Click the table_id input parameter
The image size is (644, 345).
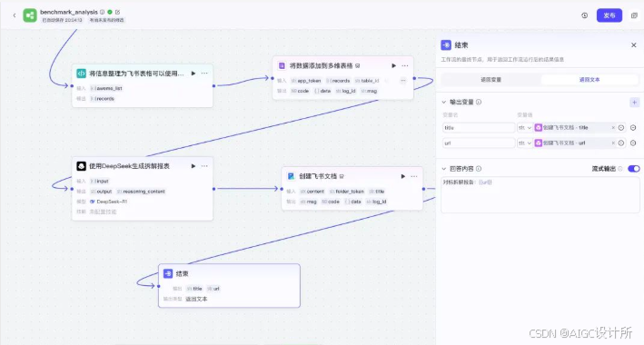[x=367, y=81]
